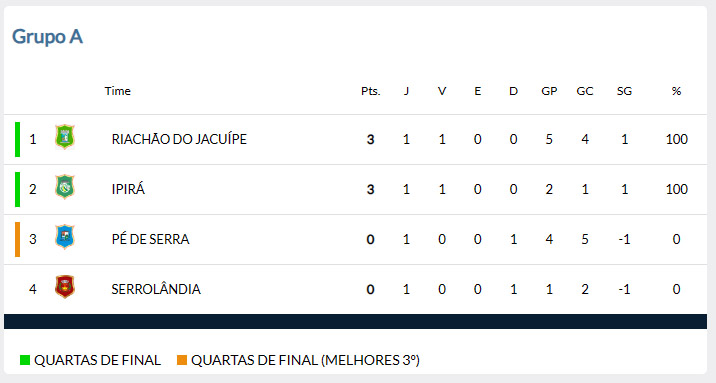
Task: Click the orange Melhores 3º legend square
Action: click(x=182, y=360)
